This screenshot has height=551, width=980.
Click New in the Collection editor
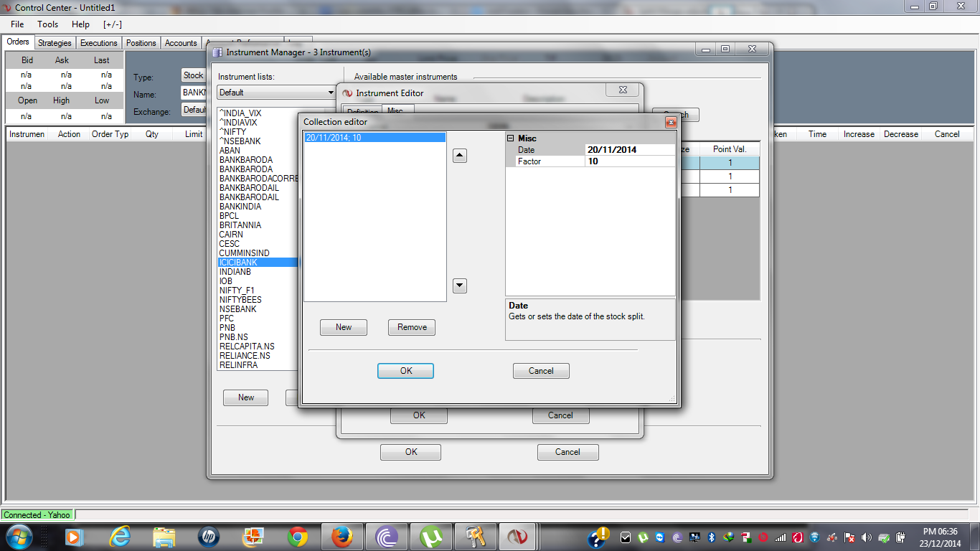point(344,327)
